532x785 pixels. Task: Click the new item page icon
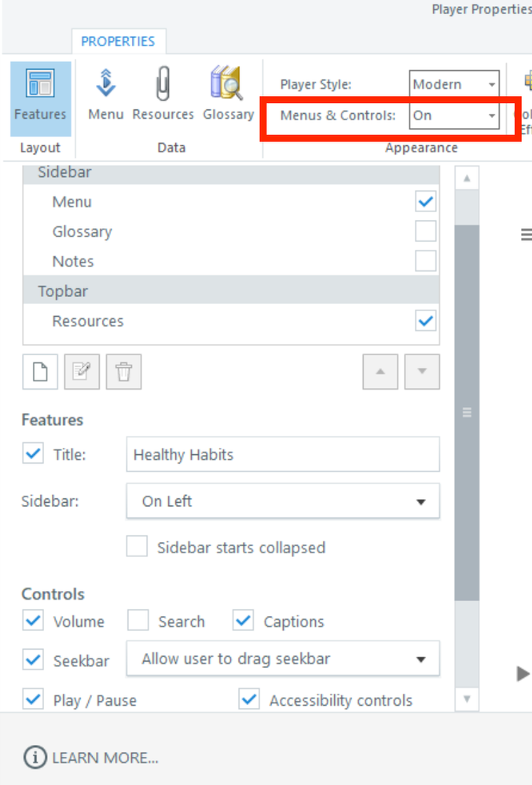point(40,372)
